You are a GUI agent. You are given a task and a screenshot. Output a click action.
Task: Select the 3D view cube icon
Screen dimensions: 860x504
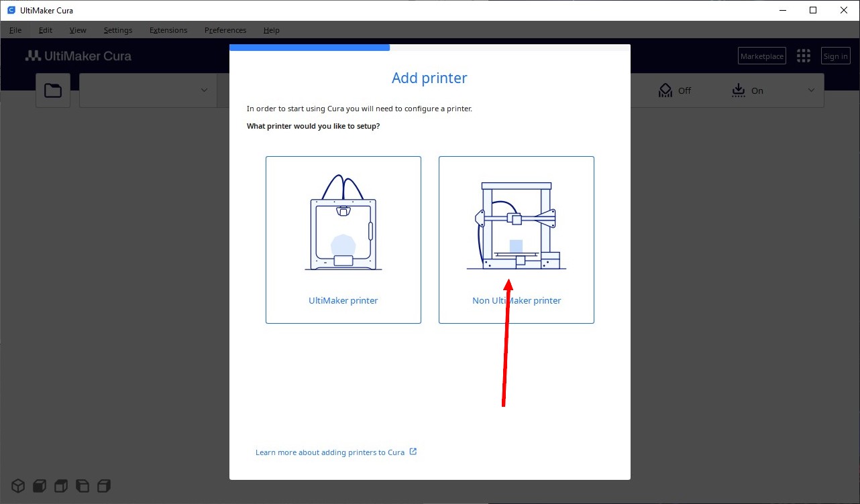coord(18,486)
